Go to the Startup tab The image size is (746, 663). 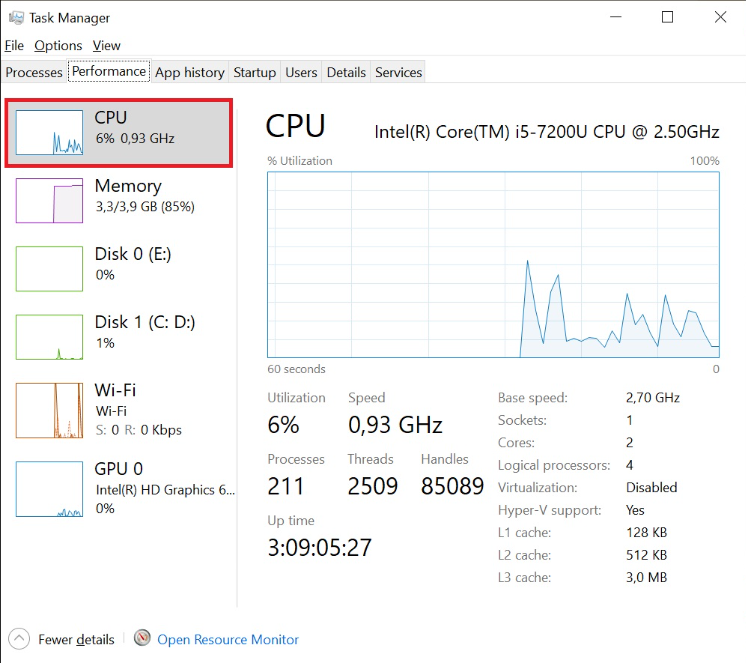pyautogui.click(x=254, y=72)
